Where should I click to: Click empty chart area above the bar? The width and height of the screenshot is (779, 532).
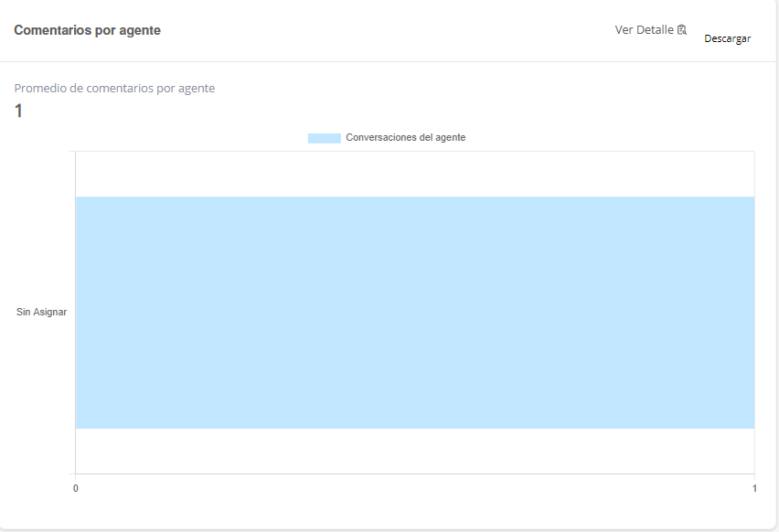pyautogui.click(x=414, y=174)
